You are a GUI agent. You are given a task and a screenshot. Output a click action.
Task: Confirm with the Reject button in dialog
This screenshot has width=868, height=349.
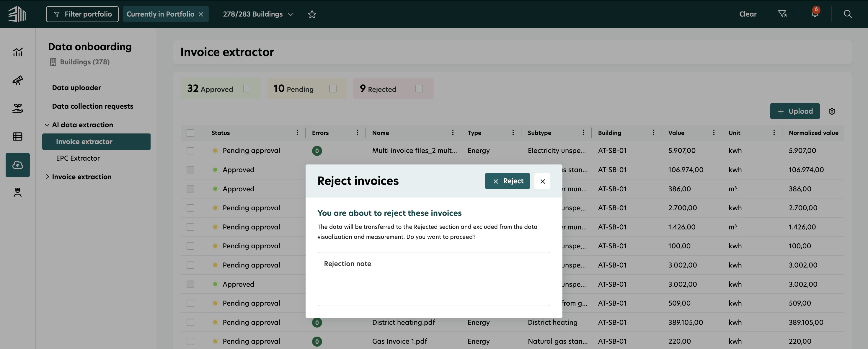507,181
